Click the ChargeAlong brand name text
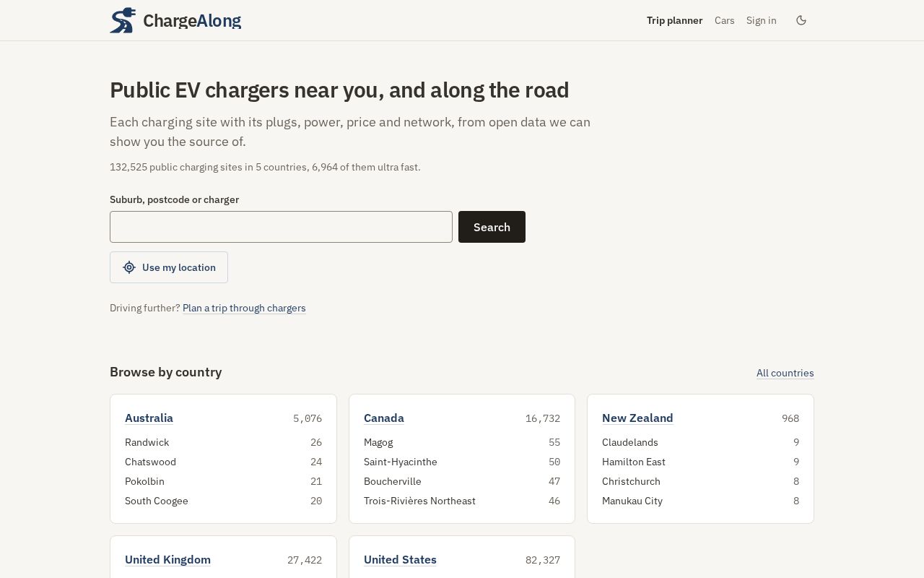 click(x=192, y=21)
